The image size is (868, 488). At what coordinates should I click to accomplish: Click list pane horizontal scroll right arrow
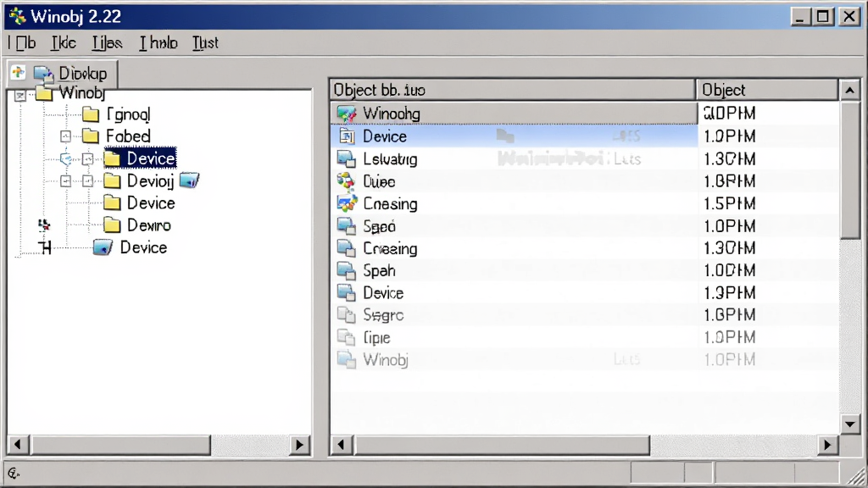827,444
